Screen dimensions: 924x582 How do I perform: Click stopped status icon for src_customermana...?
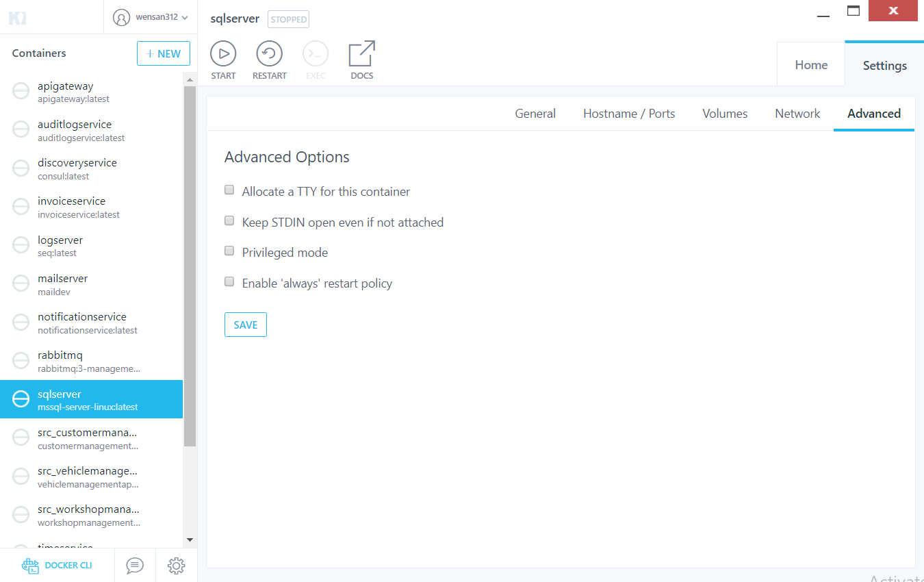pos(21,437)
